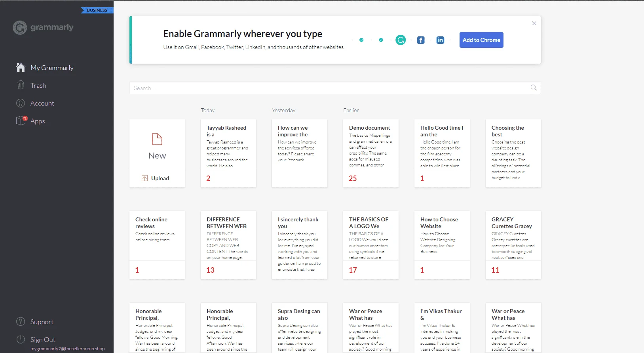Open the Account profile icon

(21, 103)
